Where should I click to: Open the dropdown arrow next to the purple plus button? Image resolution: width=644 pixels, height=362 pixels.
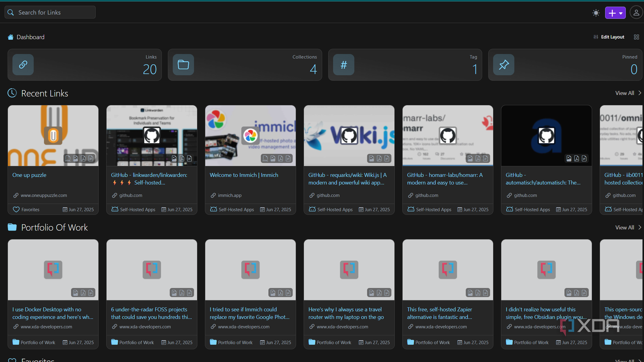tap(621, 12)
